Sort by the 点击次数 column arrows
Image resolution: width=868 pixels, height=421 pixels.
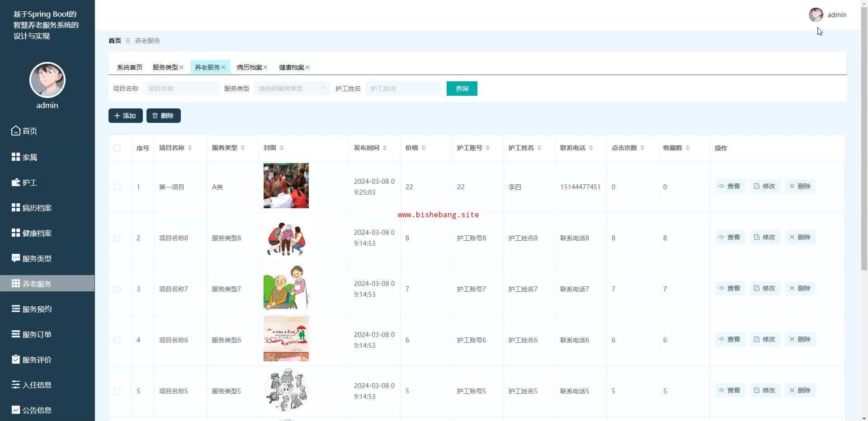coord(642,148)
